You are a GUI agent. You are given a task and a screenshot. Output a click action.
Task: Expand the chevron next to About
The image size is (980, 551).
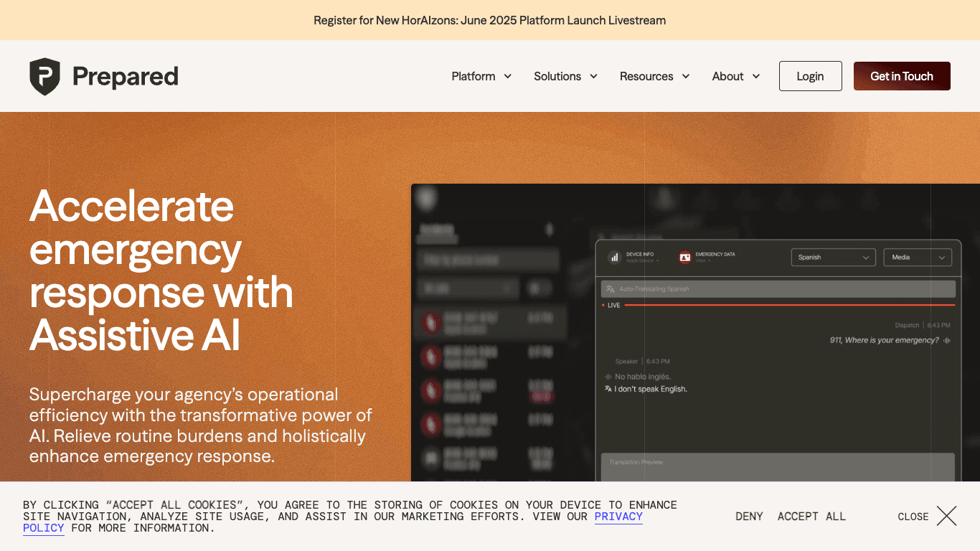[755, 76]
